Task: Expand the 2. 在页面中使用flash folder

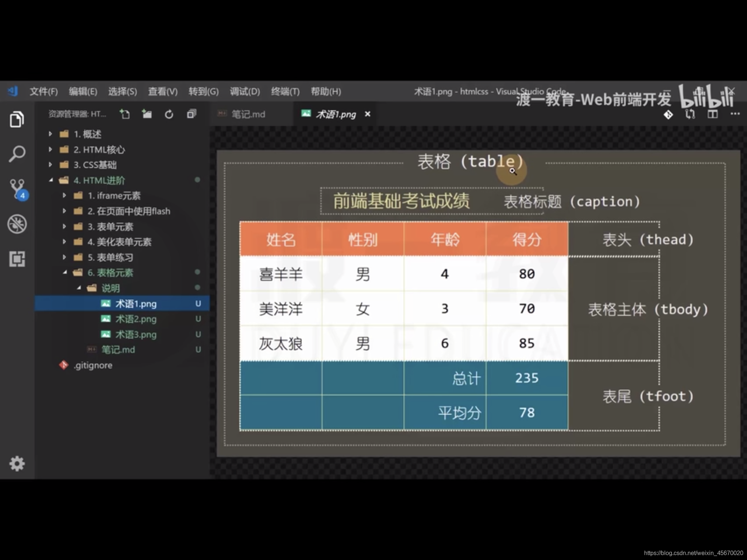Action: [x=65, y=211]
